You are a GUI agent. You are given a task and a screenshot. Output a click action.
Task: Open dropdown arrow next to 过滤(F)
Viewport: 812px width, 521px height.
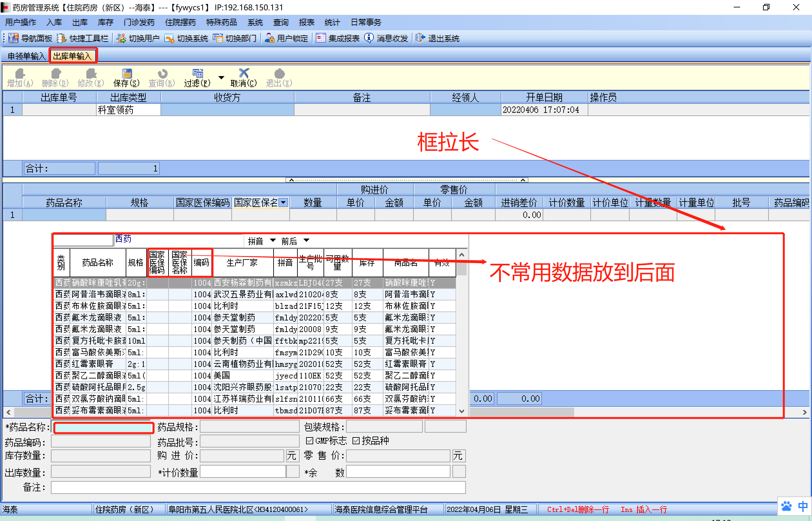[x=221, y=77]
